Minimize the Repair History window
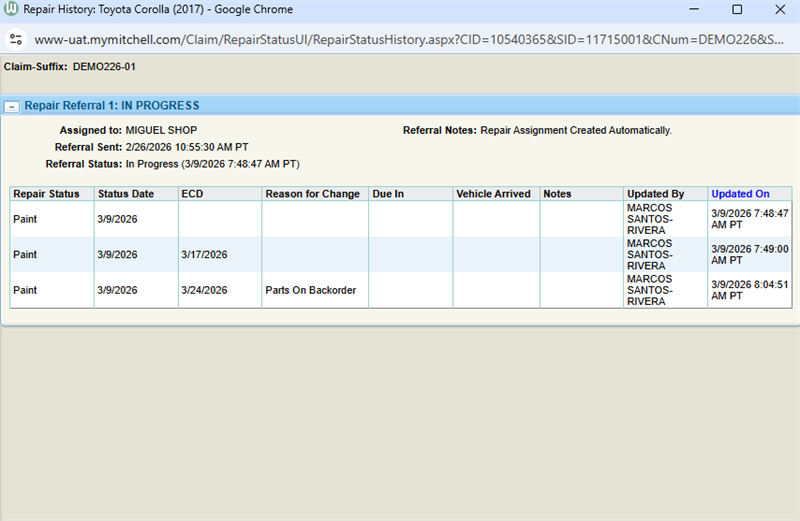Screen dimensions: 800x521 pos(694,9)
